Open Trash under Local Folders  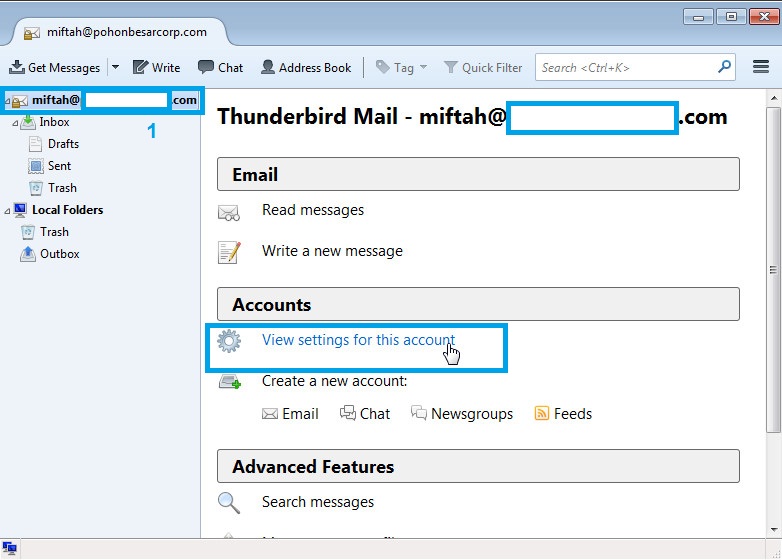click(x=54, y=232)
